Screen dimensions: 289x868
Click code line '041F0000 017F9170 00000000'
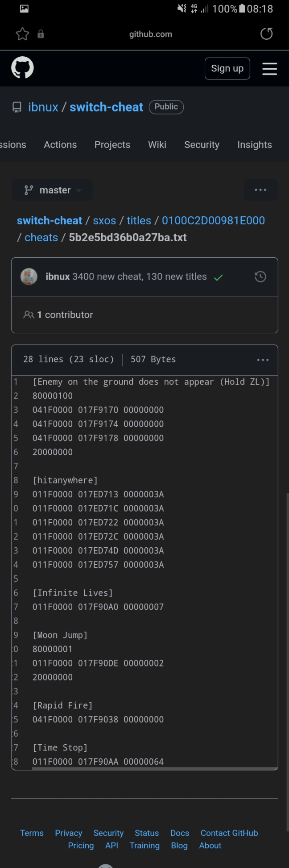[x=98, y=410]
